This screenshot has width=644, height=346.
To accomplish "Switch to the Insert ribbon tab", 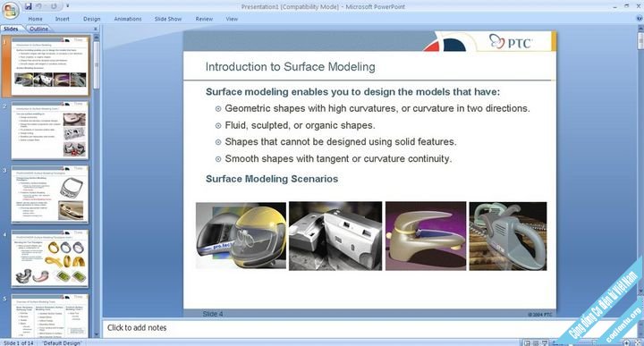I will click(x=63, y=19).
